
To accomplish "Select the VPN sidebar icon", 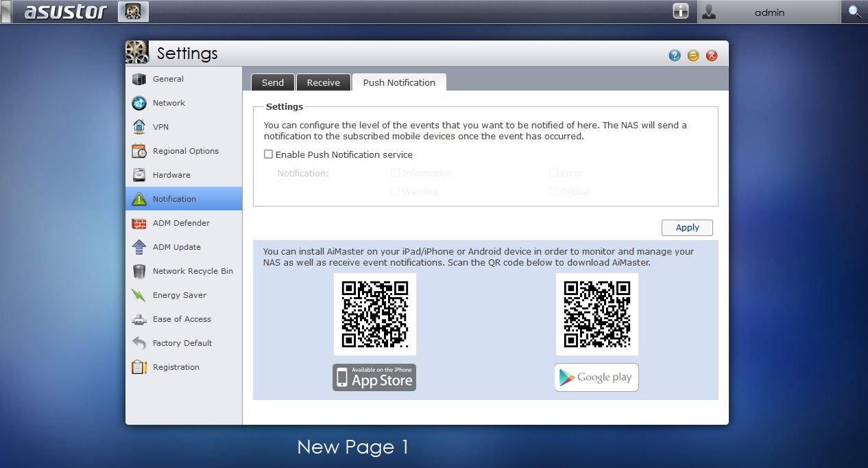I will (139, 127).
